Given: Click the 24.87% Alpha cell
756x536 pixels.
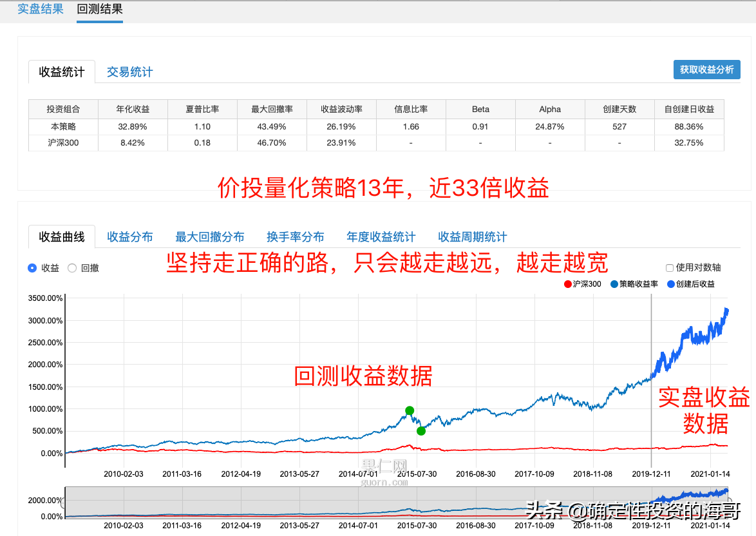Looking at the screenshot, I should click(x=550, y=126).
